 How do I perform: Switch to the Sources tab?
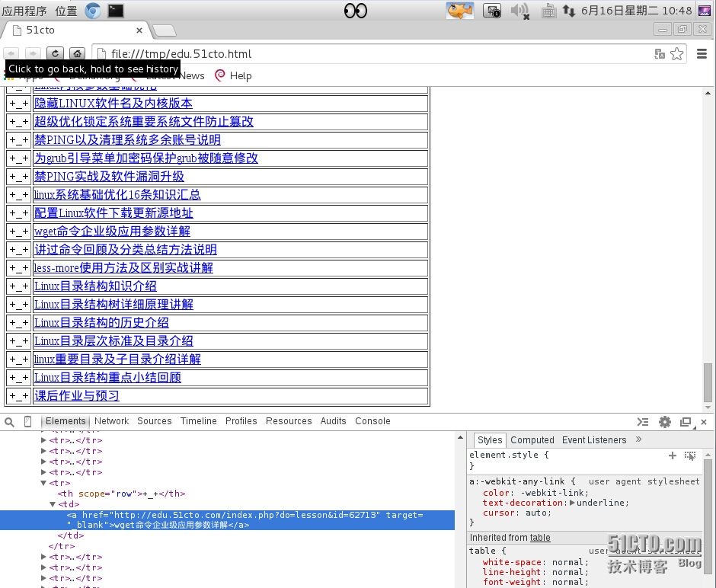click(x=155, y=421)
